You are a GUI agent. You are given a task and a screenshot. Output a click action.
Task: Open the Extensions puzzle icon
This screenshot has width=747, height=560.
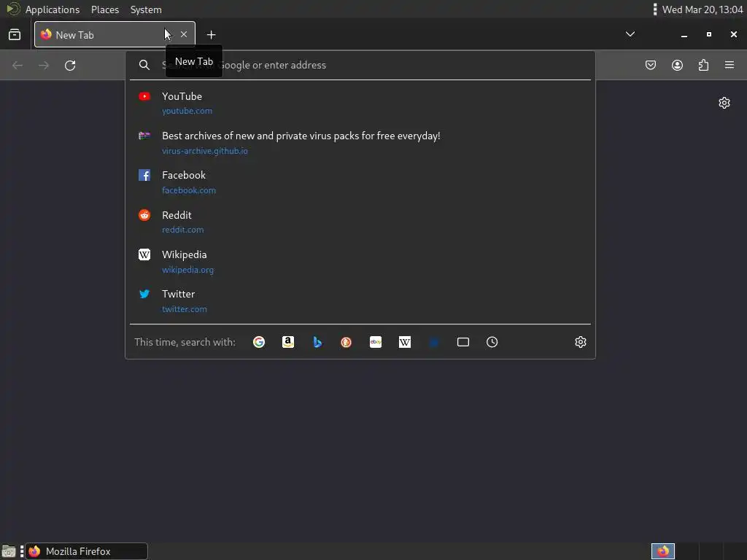[703, 65]
